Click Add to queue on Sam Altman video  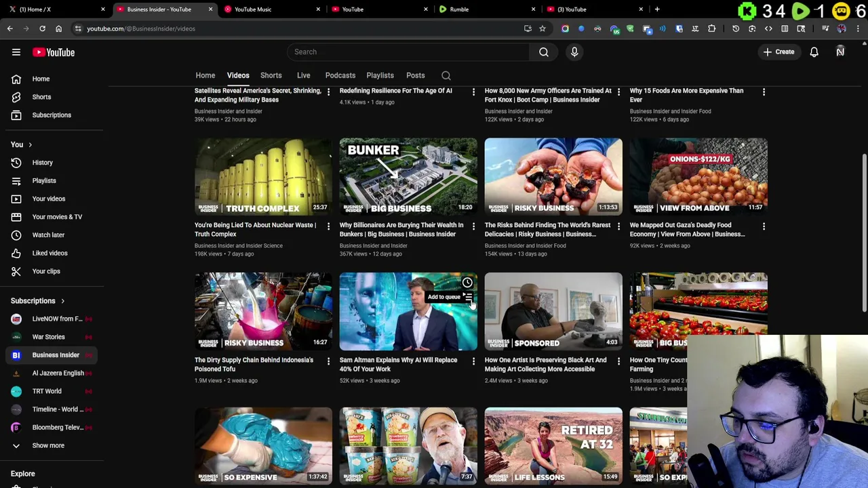tap(467, 297)
